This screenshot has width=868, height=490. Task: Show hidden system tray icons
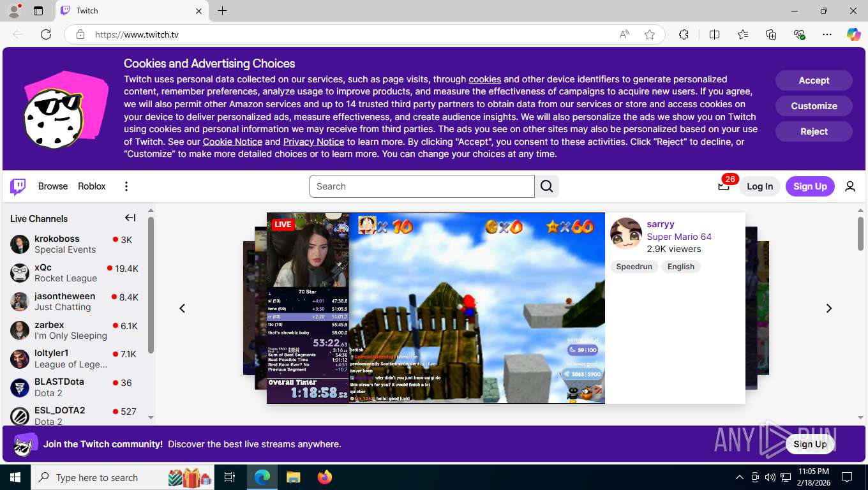[x=739, y=477]
